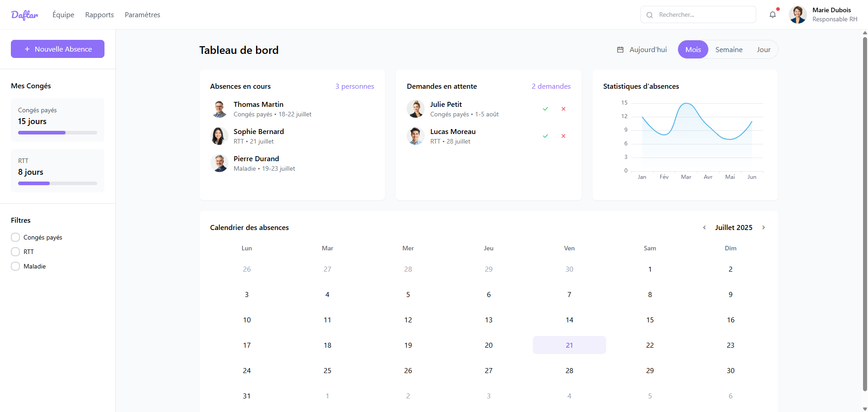Select the Congés payés filter
The width and height of the screenshot is (868, 412).
click(x=15, y=237)
